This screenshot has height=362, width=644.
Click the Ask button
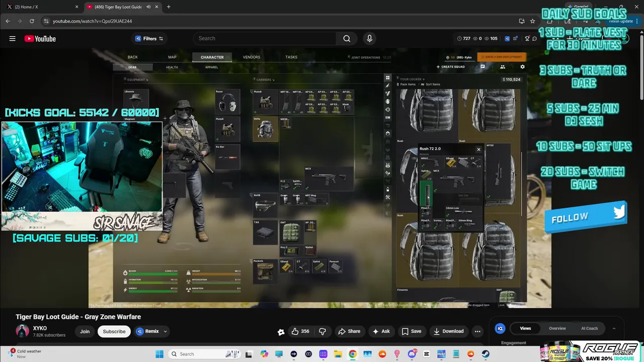coord(381,331)
